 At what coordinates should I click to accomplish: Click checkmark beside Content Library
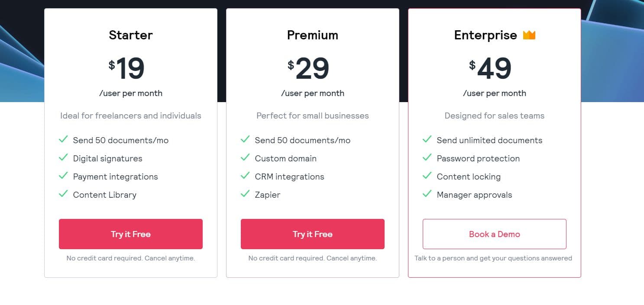click(63, 194)
